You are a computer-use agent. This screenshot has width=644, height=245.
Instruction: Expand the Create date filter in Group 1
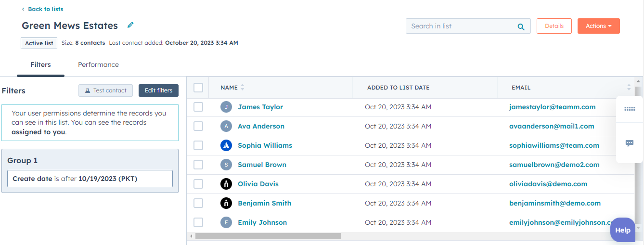[x=90, y=179]
